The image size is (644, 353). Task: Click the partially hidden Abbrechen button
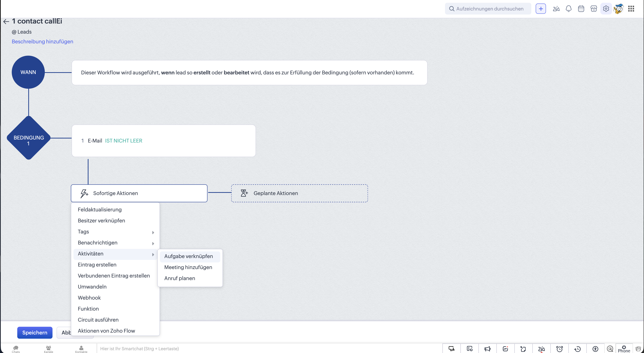point(64,333)
